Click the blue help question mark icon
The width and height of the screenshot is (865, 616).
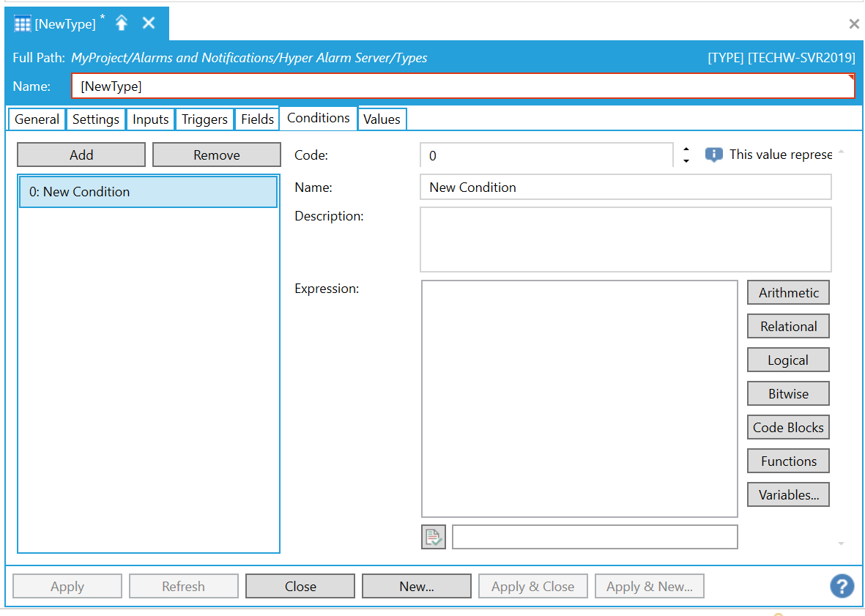tap(842, 586)
